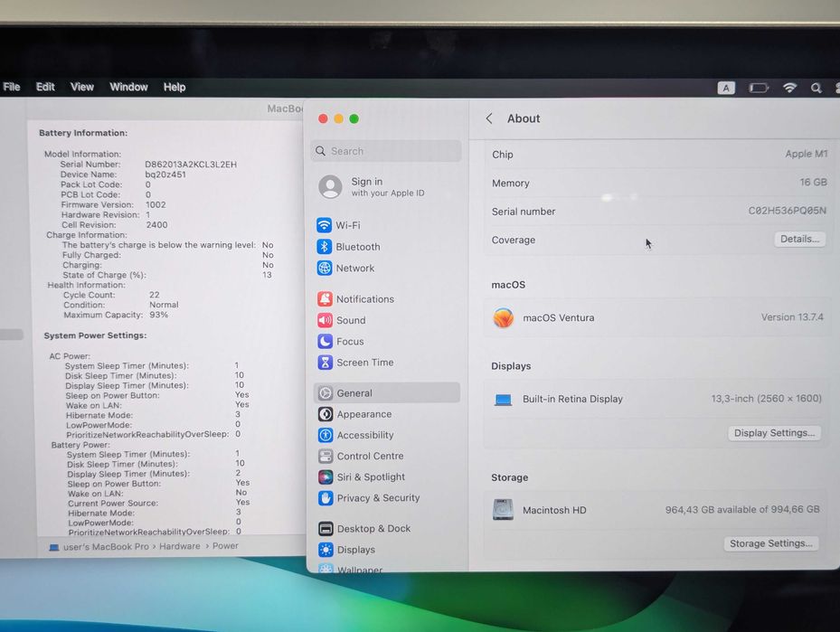840x632 pixels.
Task: Select General in the settings sidebar
Action: pos(386,392)
